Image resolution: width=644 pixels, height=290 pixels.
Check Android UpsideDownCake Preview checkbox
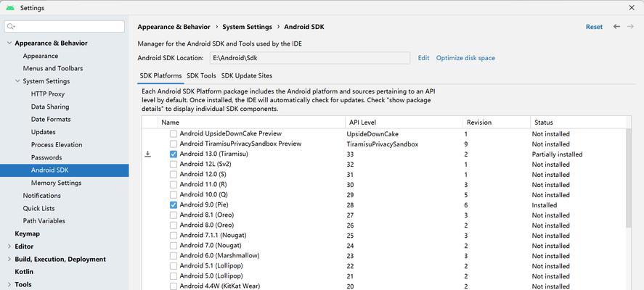(x=174, y=133)
